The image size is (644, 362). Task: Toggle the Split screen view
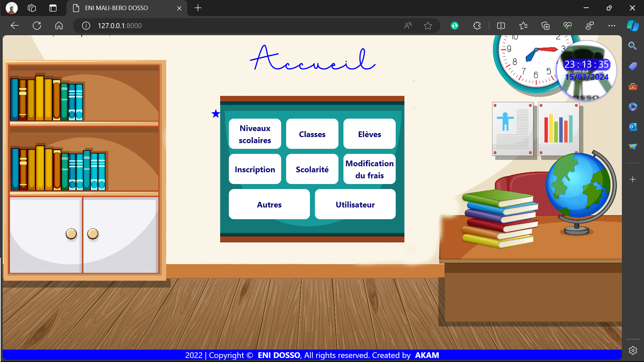coord(501,26)
